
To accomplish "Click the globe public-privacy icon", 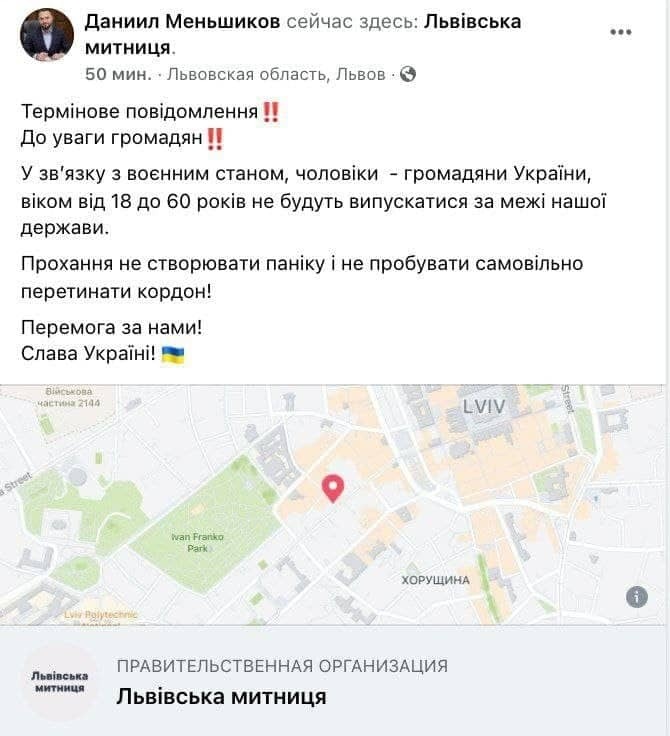I will tap(408, 74).
